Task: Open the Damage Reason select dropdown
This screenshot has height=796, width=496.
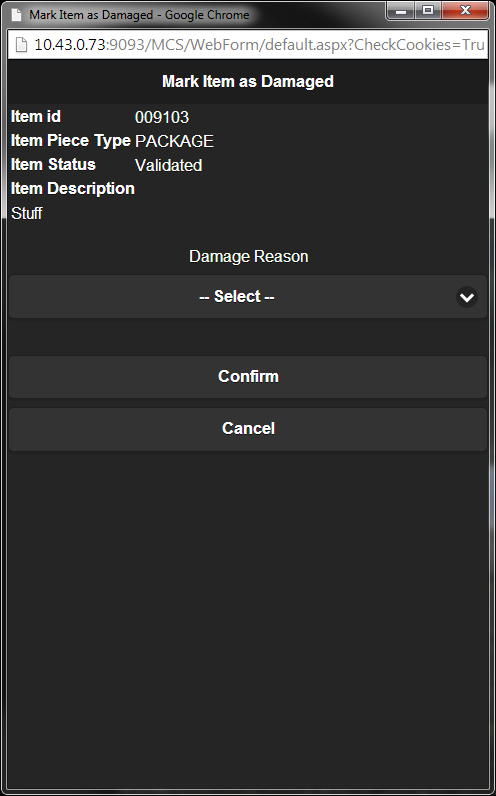Action: point(248,296)
